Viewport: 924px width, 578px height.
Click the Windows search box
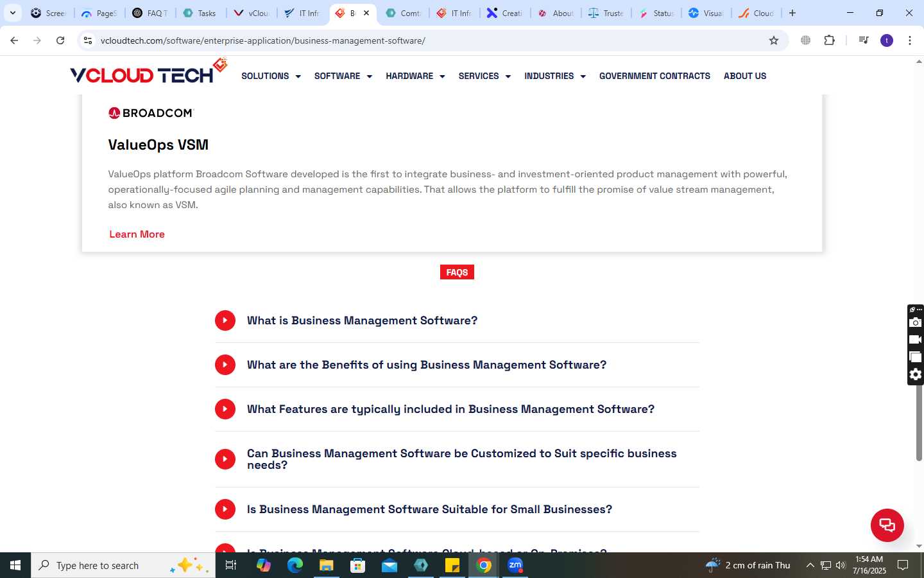pos(123,565)
